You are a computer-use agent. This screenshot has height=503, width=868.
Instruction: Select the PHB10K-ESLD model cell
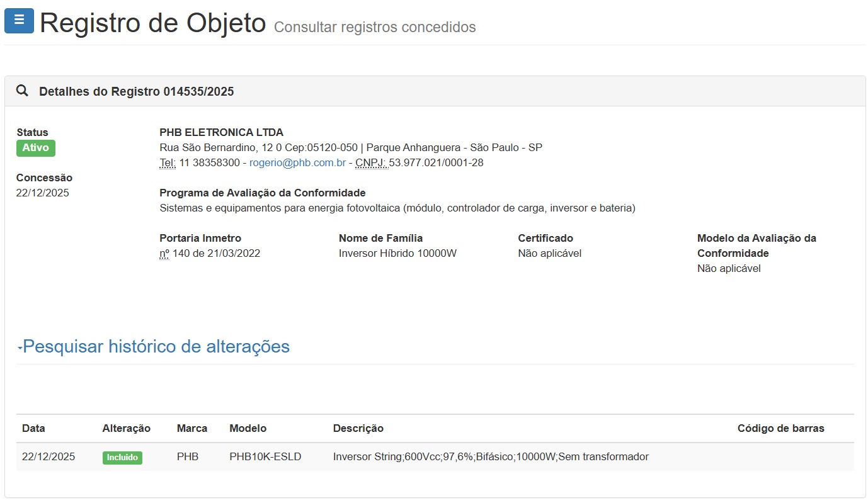click(x=265, y=457)
